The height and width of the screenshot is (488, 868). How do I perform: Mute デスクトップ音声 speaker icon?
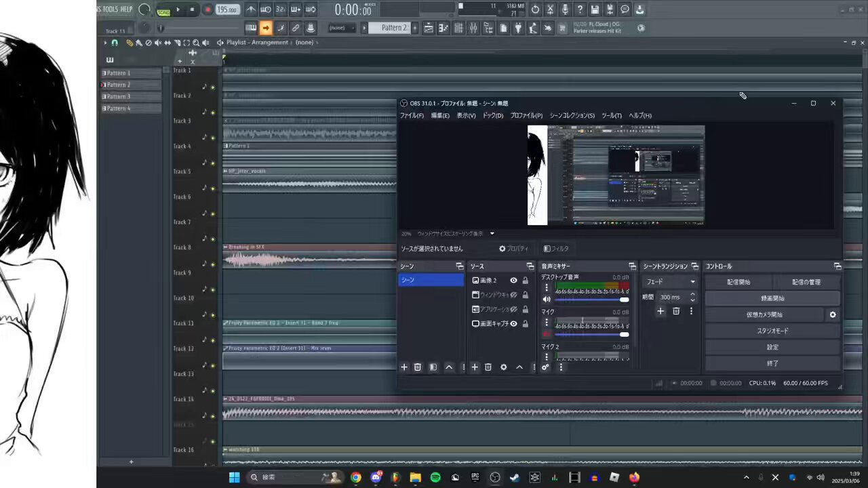(547, 300)
